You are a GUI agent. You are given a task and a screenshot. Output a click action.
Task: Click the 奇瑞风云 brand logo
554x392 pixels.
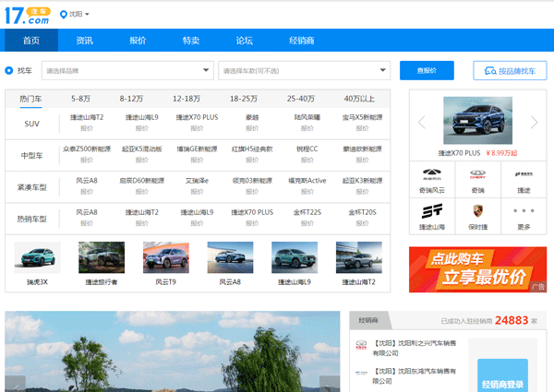click(432, 173)
